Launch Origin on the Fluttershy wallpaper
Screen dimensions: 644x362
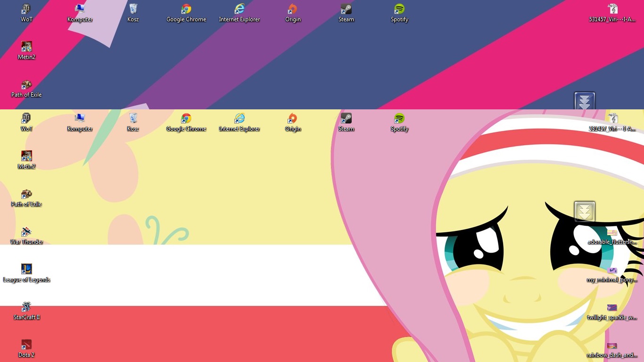pos(293,122)
